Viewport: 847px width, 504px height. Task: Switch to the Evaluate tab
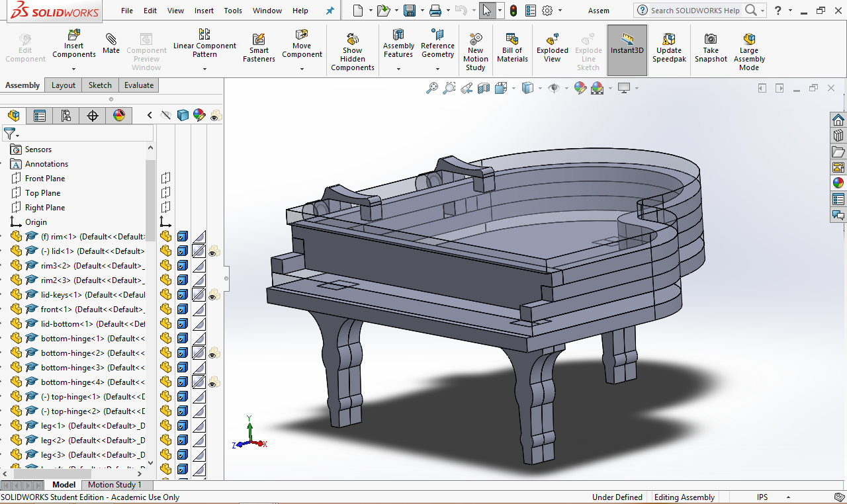point(139,85)
